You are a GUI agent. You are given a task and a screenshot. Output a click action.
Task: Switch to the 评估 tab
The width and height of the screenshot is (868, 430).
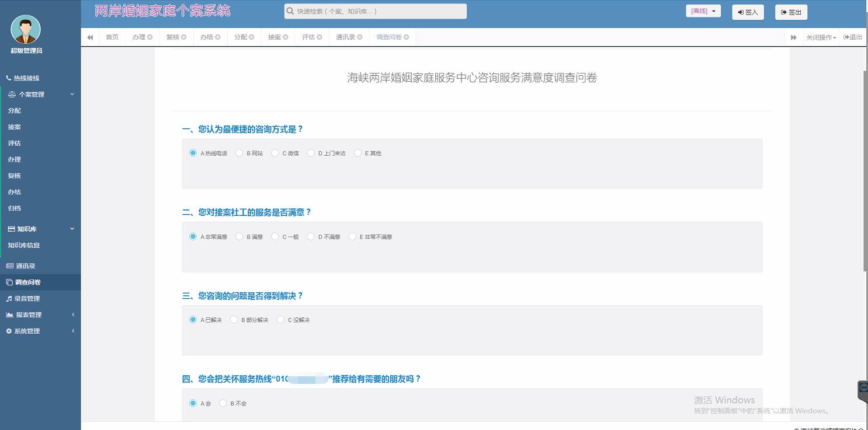click(x=308, y=37)
